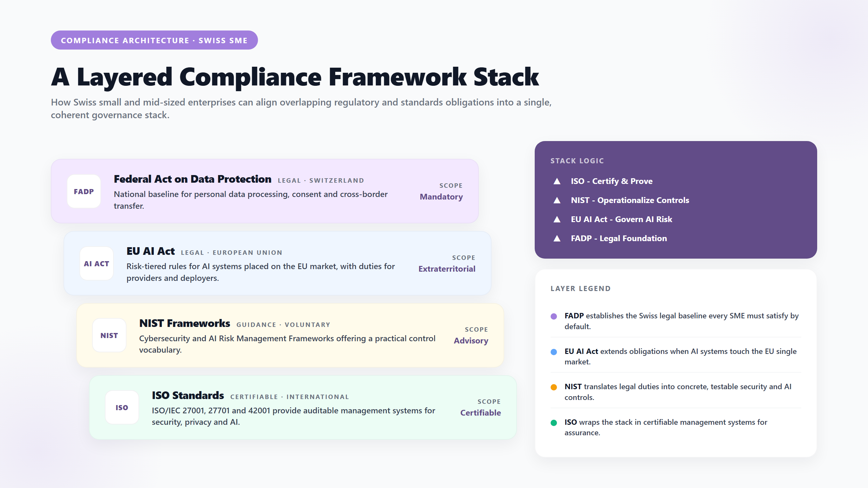Screen dimensions: 868x488
Task: Click the main title A Layered Compliance Framework Stack
Action: pyautogui.click(x=295, y=77)
